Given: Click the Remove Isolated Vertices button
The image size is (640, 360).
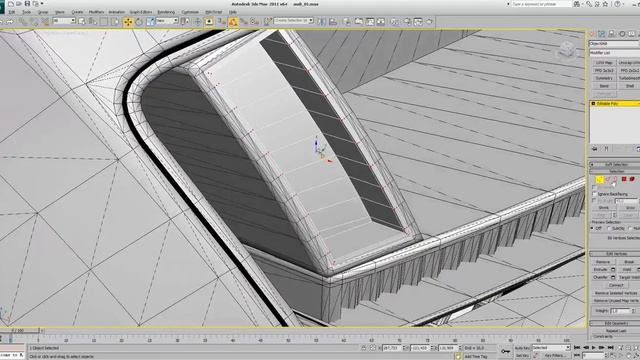Looking at the screenshot, I should pos(615,293).
